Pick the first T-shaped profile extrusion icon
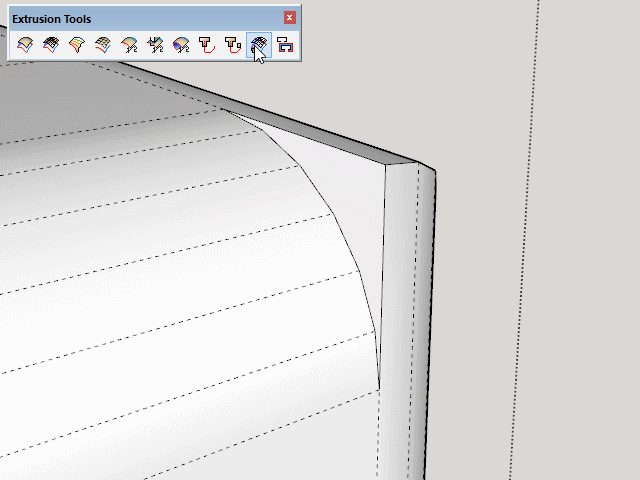This screenshot has height=480, width=640. click(x=207, y=44)
